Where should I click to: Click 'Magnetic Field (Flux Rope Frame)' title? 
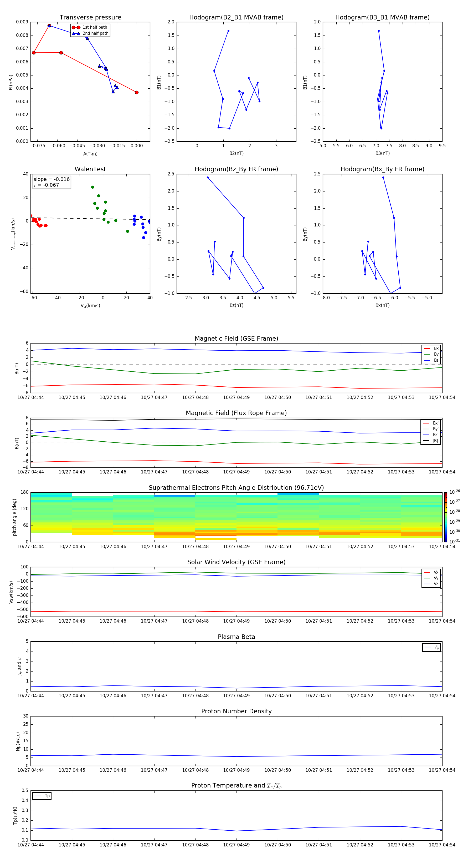236,413
